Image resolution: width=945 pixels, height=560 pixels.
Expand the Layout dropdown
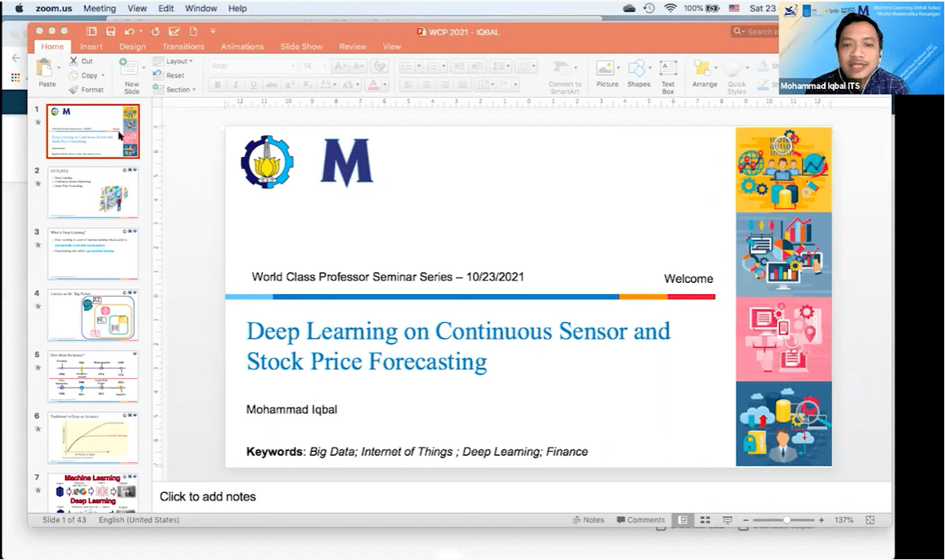pos(176,61)
